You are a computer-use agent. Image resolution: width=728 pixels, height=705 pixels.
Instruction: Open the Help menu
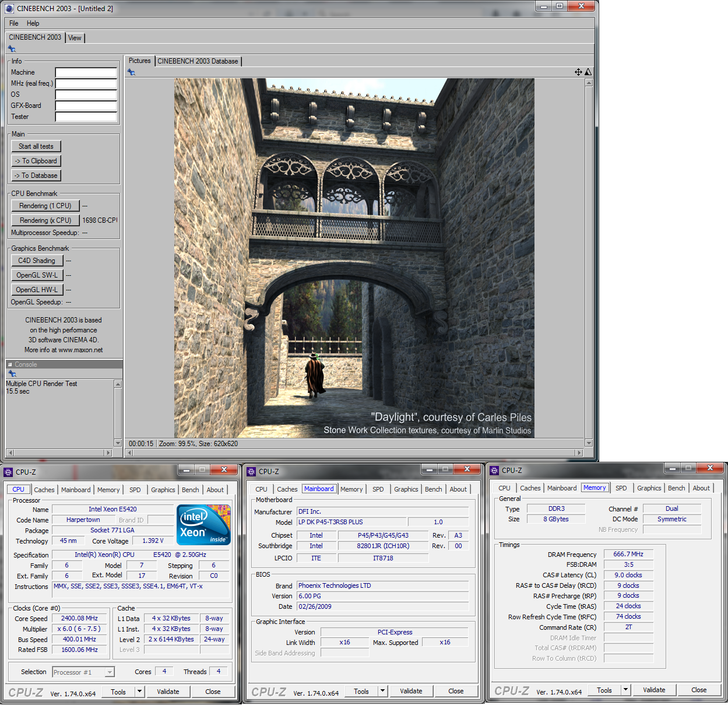pyautogui.click(x=33, y=23)
